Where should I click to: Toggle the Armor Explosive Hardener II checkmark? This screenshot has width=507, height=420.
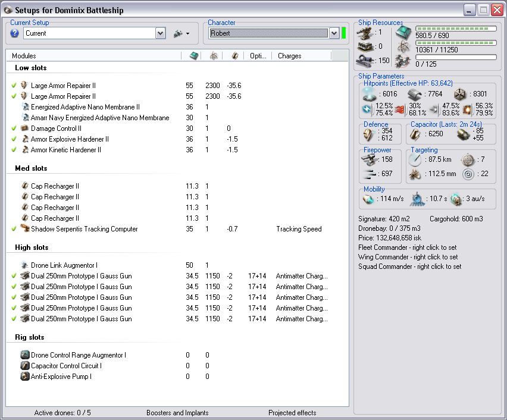point(14,139)
